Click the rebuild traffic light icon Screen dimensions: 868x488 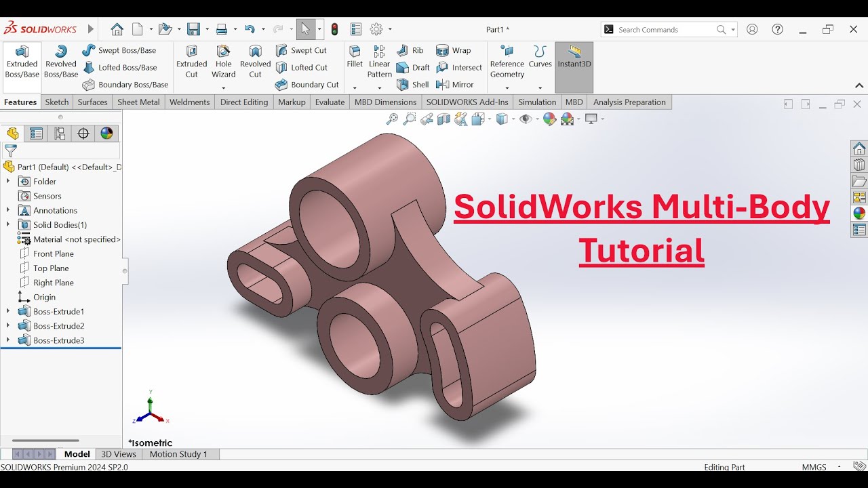tap(335, 29)
